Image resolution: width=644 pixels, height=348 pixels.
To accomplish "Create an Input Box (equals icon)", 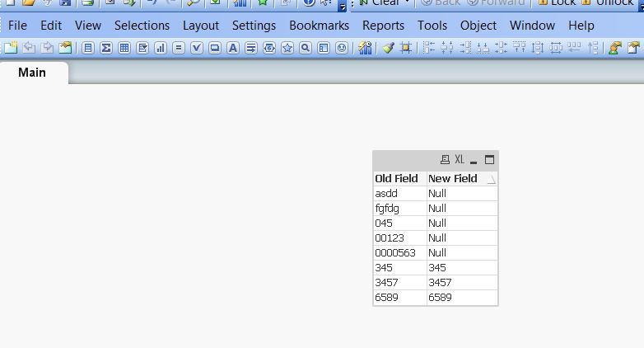I will point(178,48).
